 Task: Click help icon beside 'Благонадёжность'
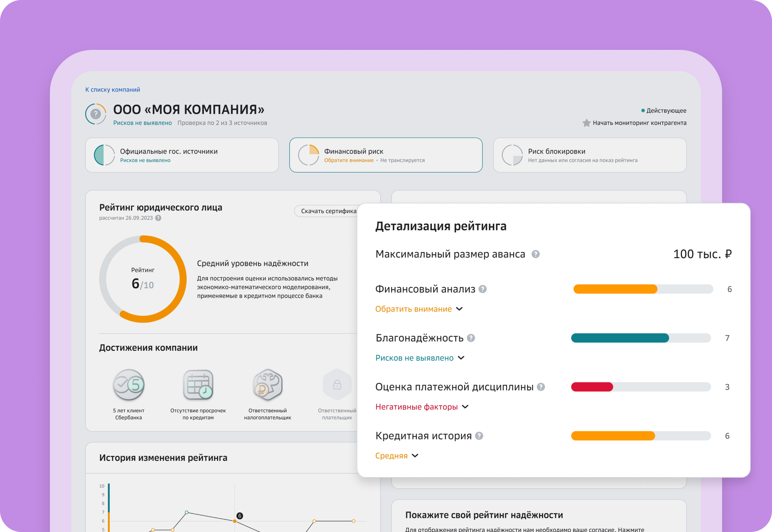471,338
